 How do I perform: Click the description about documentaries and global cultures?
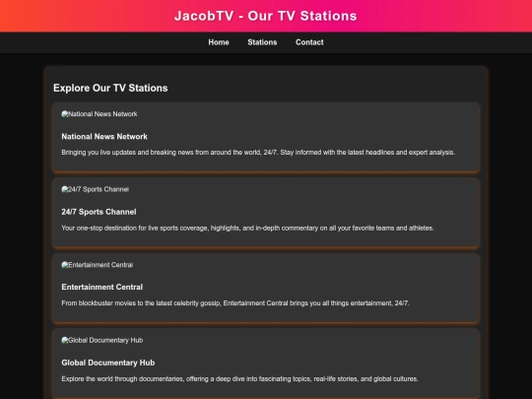(239, 378)
